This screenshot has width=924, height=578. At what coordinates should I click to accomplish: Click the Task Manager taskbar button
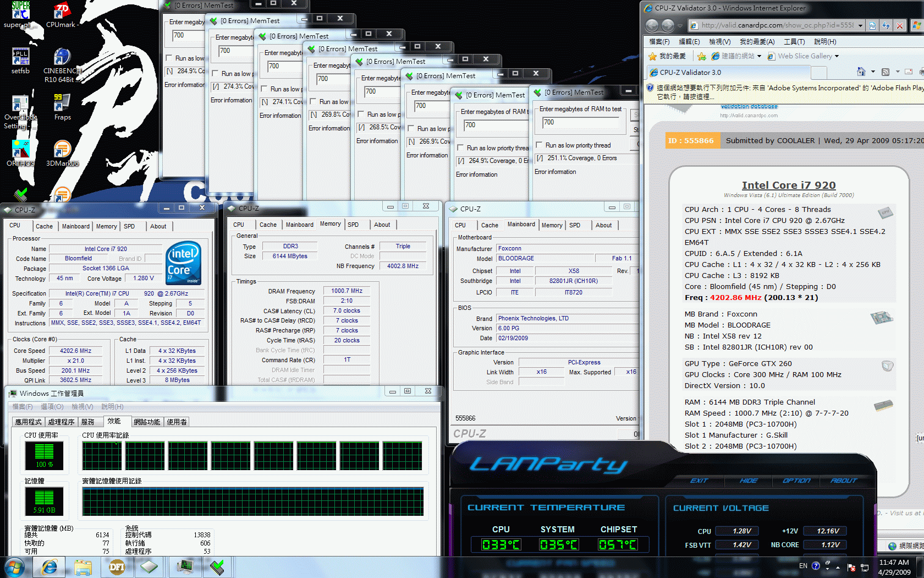pos(185,567)
